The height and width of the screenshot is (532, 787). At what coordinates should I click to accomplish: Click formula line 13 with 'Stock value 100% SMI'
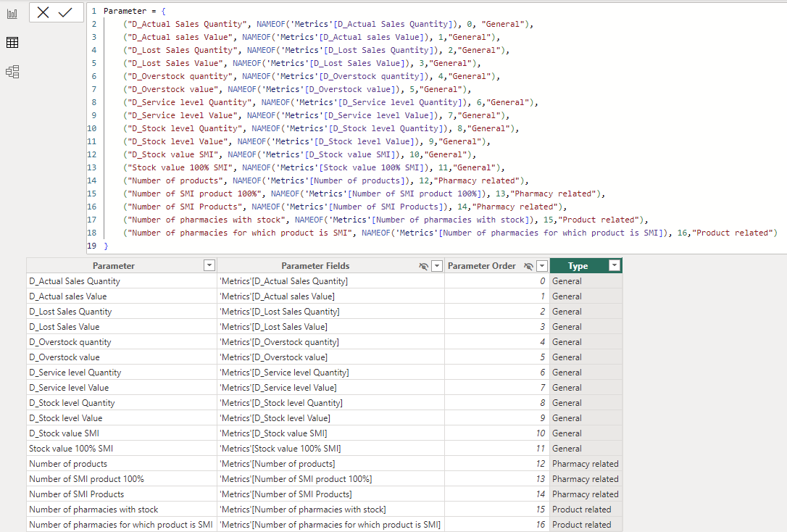pos(315,167)
